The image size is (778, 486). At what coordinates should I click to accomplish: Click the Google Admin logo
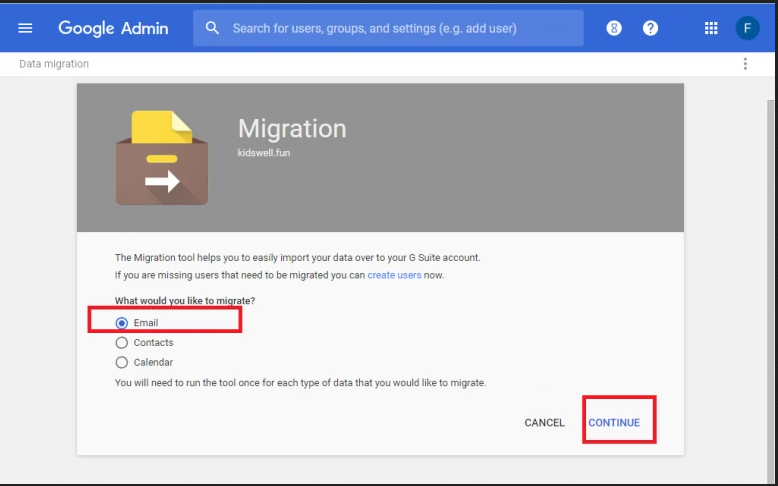(x=113, y=28)
